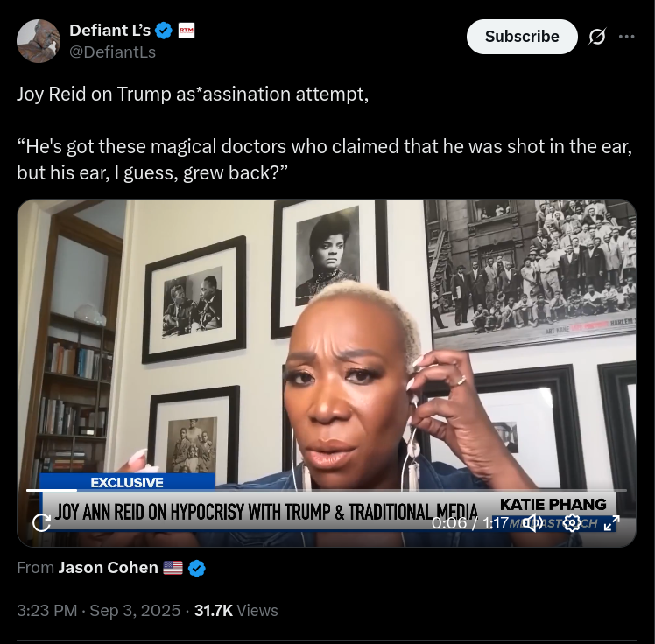
Task: Click the 31.7K Views count
Action: pyautogui.click(x=236, y=610)
